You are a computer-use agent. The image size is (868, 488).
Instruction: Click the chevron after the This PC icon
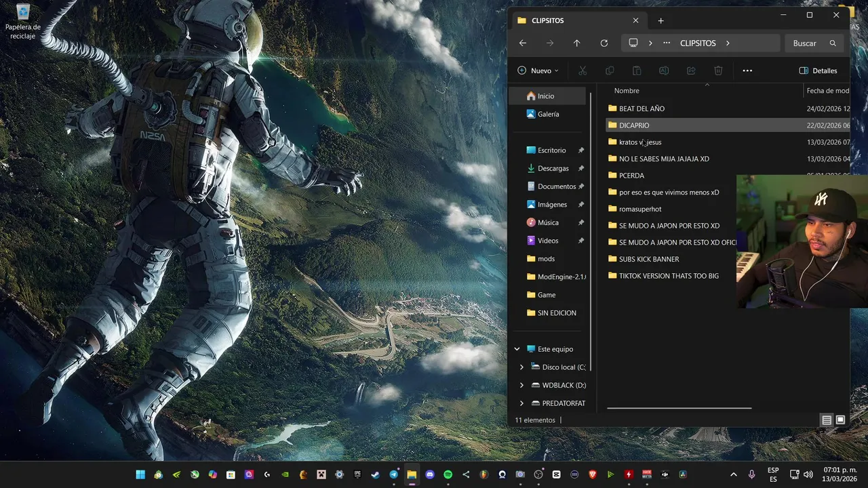tap(650, 43)
